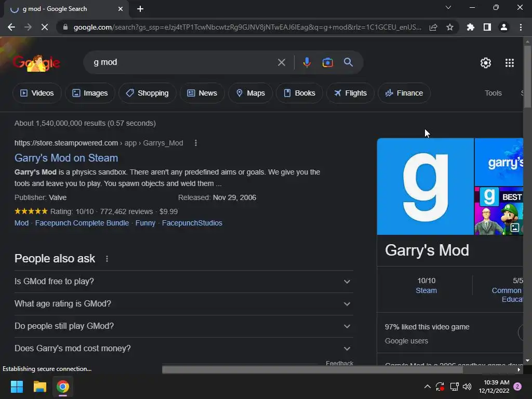Click the sync icon in the system tray
This screenshot has height=399, width=532.
click(x=440, y=387)
